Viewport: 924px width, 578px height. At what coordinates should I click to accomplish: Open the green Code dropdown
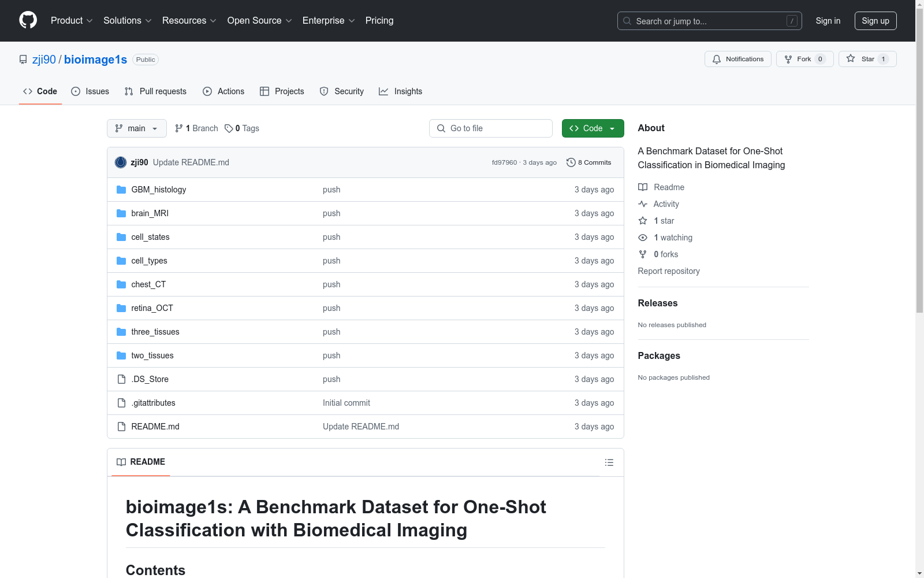(x=593, y=128)
